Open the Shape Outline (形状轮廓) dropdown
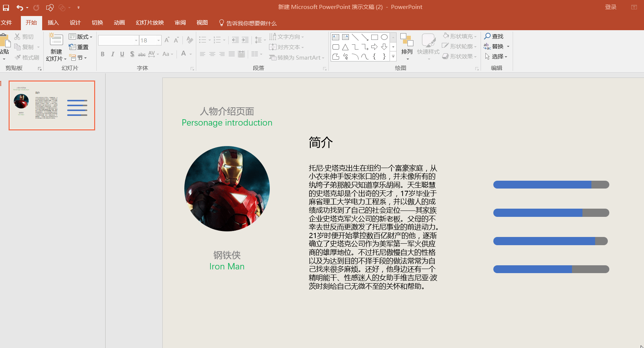The image size is (644, 348). tap(460, 46)
